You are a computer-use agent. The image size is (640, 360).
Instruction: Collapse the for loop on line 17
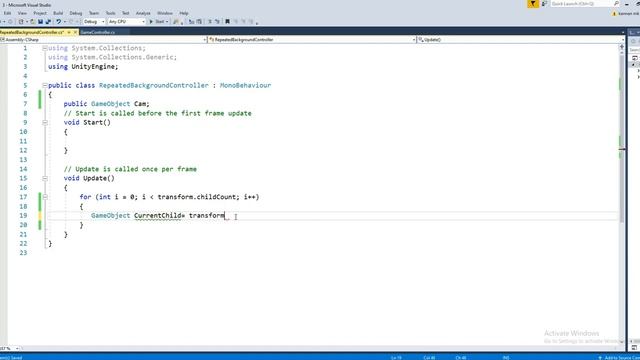click(45, 197)
